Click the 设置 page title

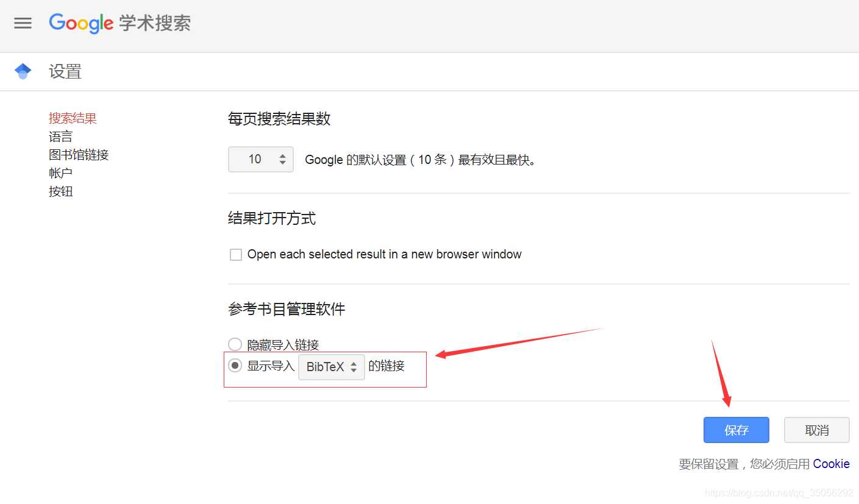tap(65, 72)
